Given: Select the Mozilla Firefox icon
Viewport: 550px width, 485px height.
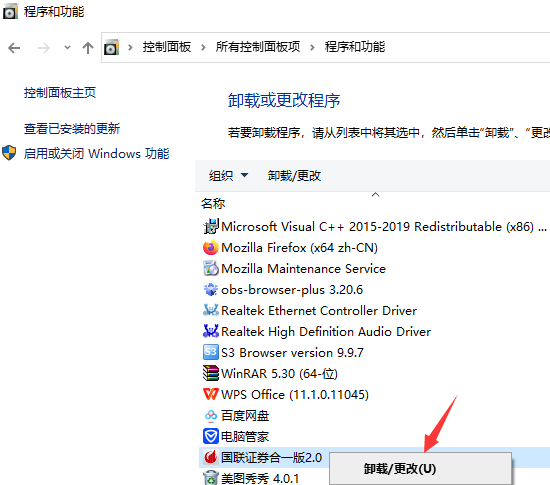Looking at the screenshot, I should click(x=211, y=248).
